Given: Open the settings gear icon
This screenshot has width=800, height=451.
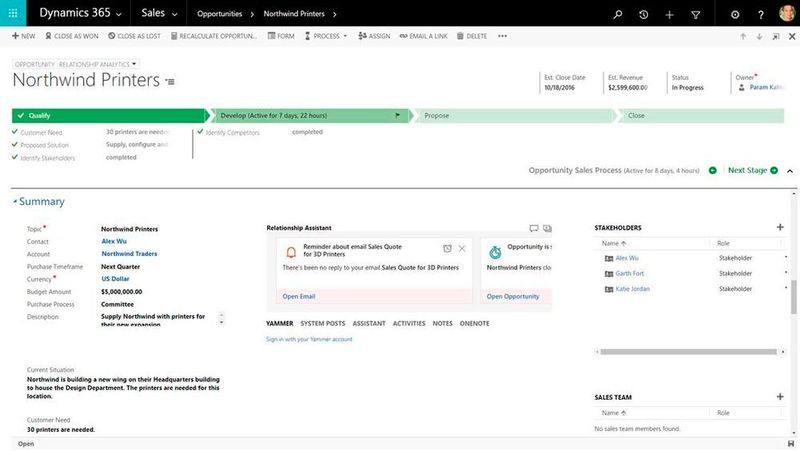Looking at the screenshot, I should [x=736, y=14].
